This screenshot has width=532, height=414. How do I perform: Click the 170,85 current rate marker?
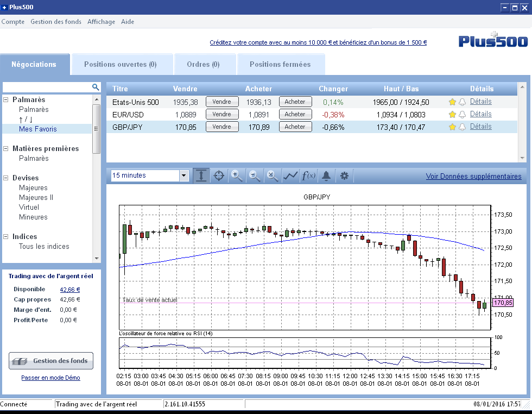[x=503, y=303]
